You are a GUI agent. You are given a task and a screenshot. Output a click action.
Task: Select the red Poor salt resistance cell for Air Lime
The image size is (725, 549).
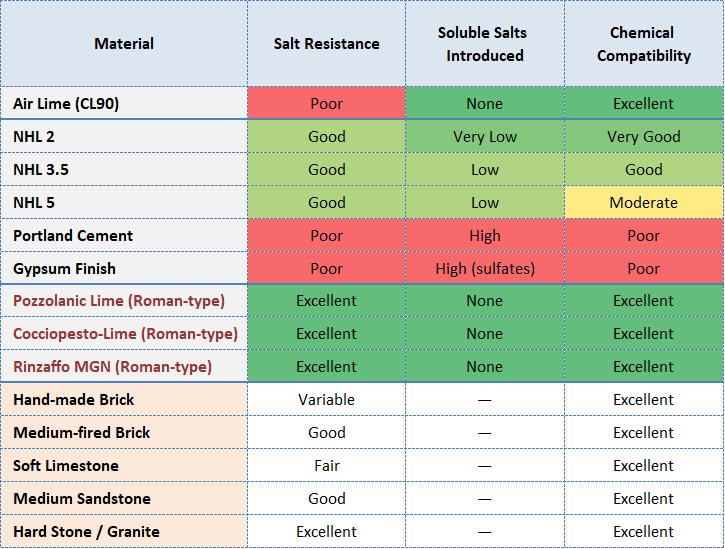326,104
